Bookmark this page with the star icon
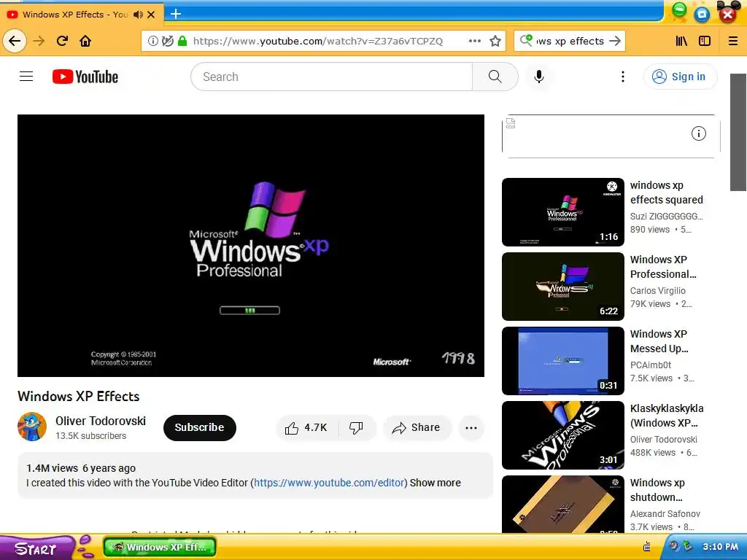This screenshot has width=747, height=560. click(495, 41)
